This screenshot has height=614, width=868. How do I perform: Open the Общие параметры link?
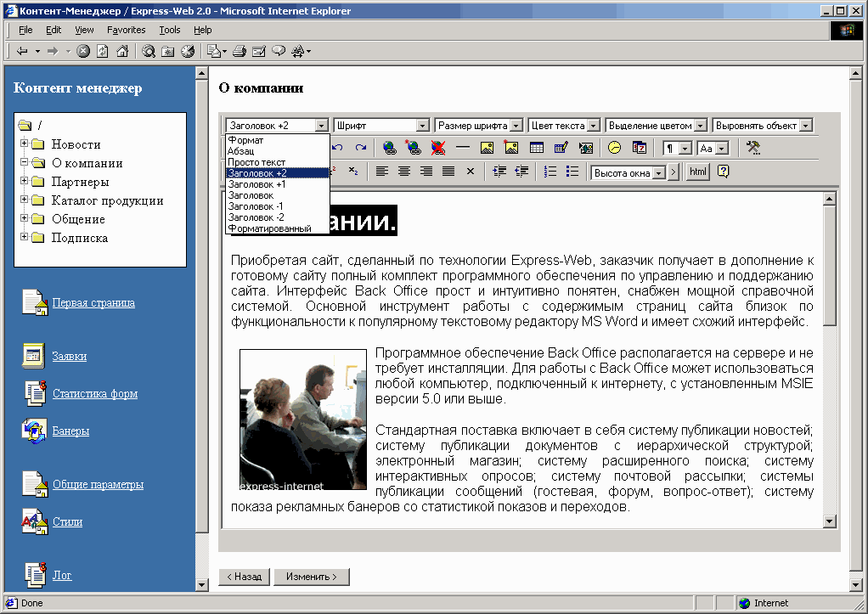tap(98, 484)
